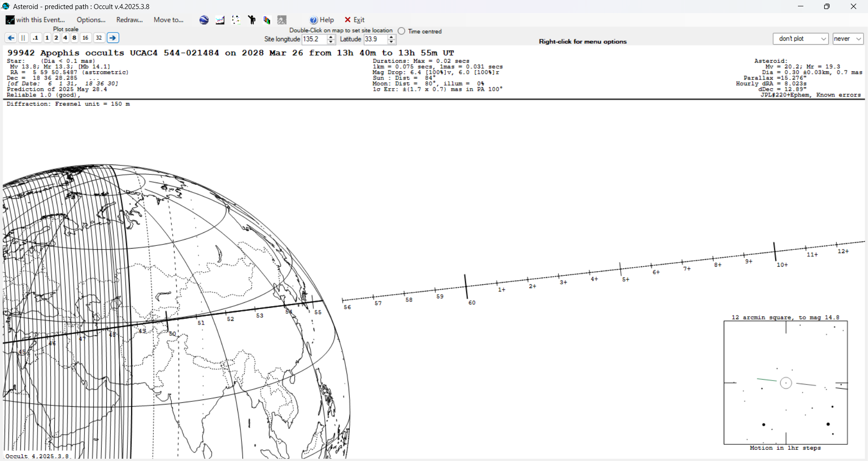Screen dimensions: 868x461
Task: Set plot scale to 16
Action: [85, 38]
